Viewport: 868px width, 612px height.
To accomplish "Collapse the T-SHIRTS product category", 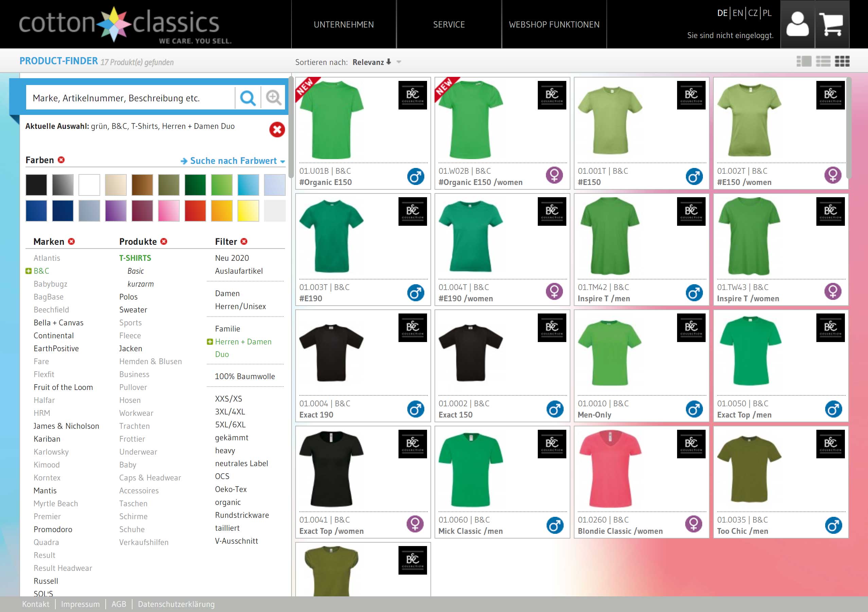I will 135,258.
